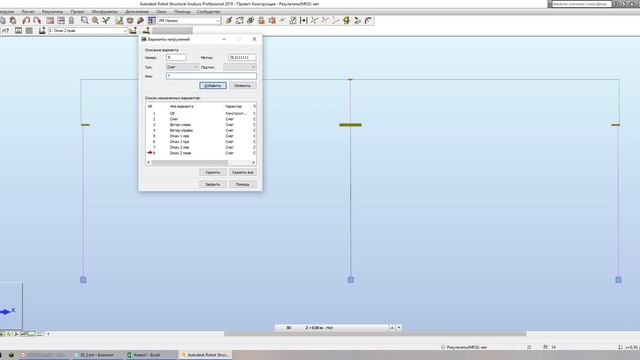Screen dimensions: 640x360
Task: Open the Сообщество menu
Action: coord(209,12)
